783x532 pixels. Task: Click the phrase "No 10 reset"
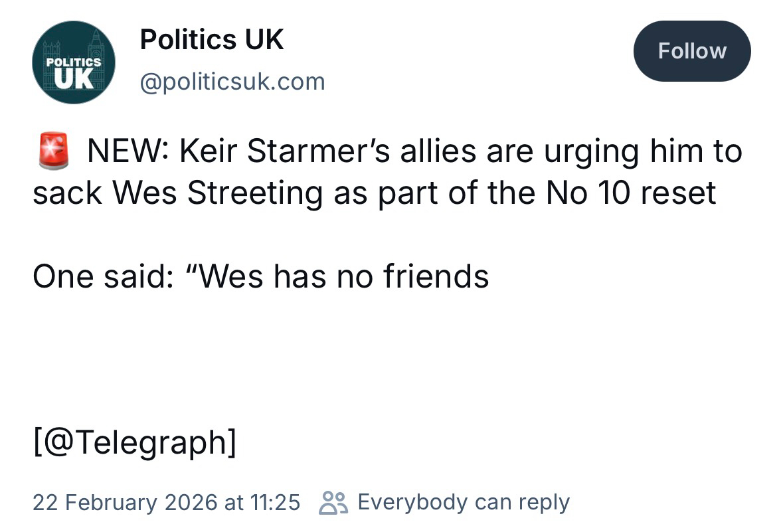[x=631, y=193]
